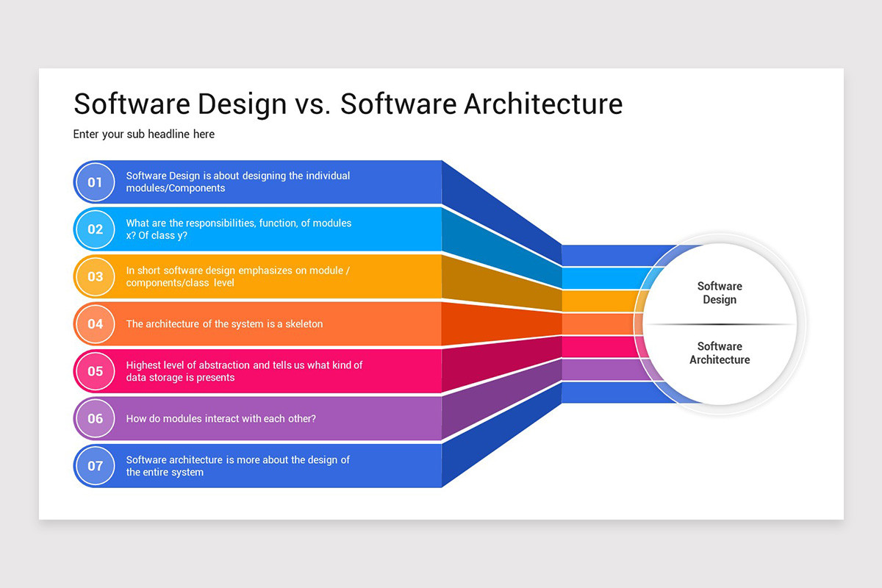Click the purple 06 circle

click(x=95, y=418)
